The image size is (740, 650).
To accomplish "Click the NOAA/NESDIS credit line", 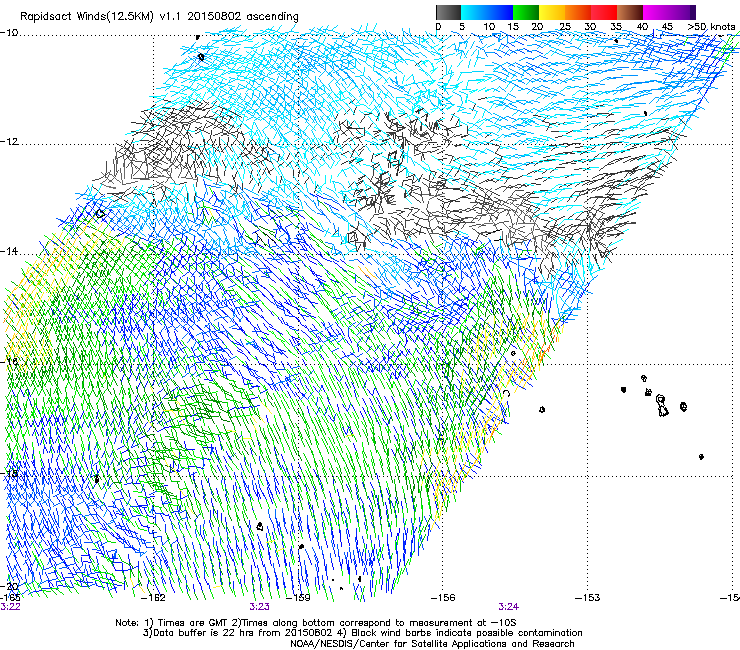I will coord(432,644).
